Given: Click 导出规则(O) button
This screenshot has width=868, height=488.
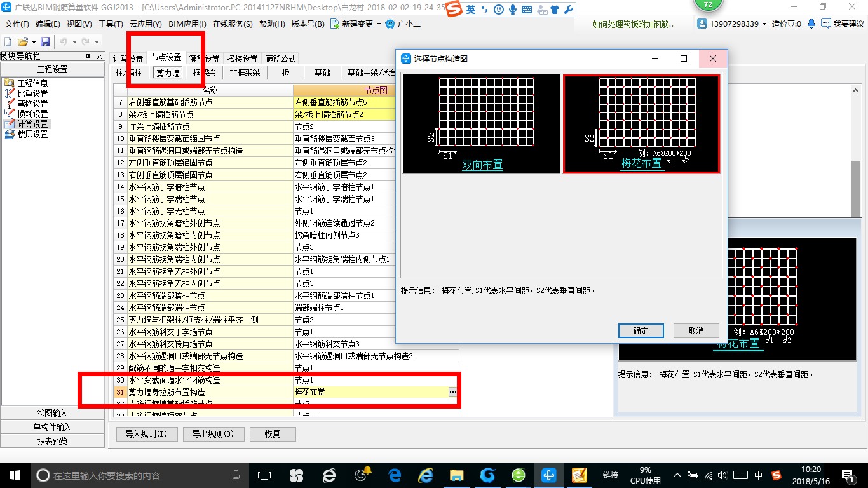Looking at the screenshot, I should tap(213, 434).
